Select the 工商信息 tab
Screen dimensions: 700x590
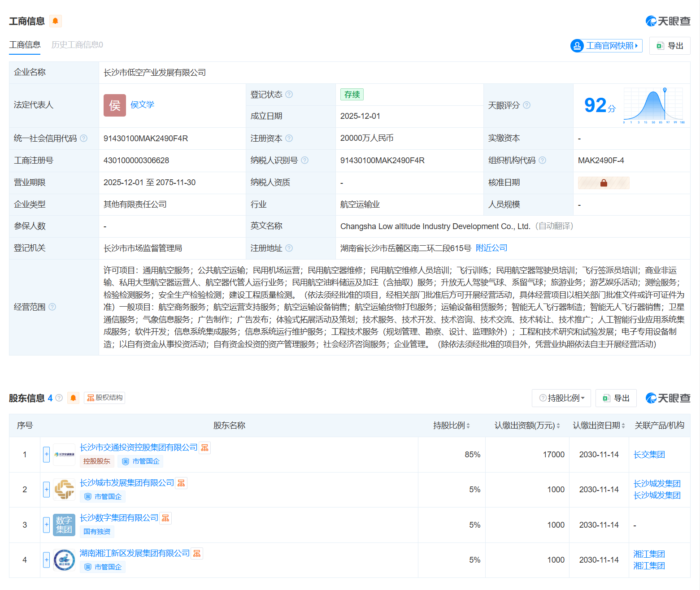[25, 45]
